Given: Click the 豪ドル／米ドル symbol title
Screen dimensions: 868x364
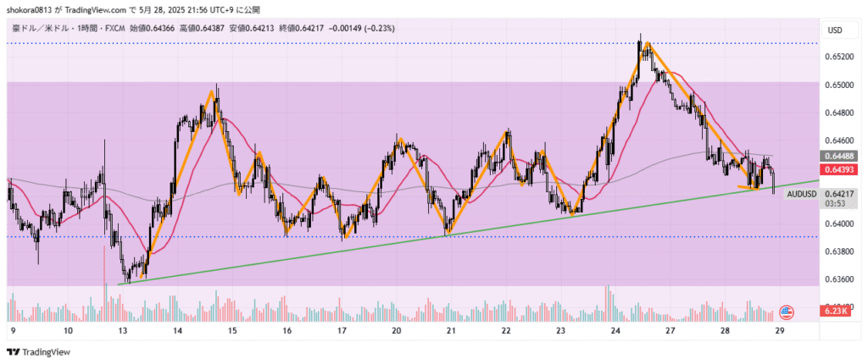Looking at the screenshot, I should click(41, 28).
